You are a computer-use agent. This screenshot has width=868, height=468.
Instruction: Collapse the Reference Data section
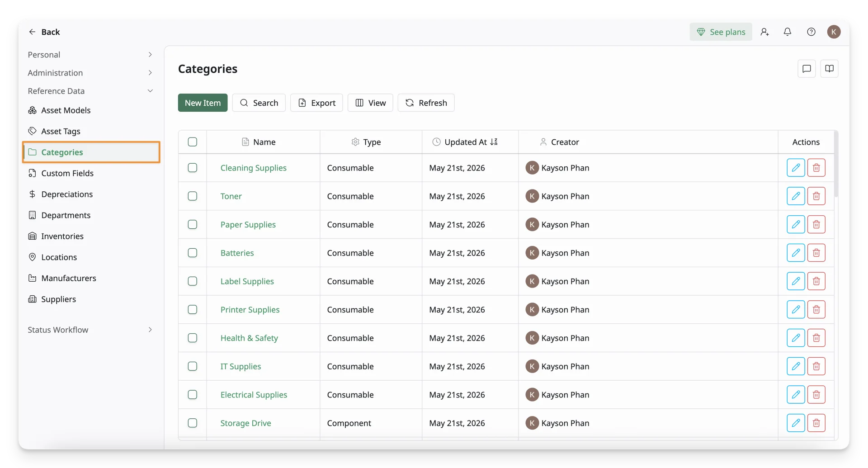[90, 91]
